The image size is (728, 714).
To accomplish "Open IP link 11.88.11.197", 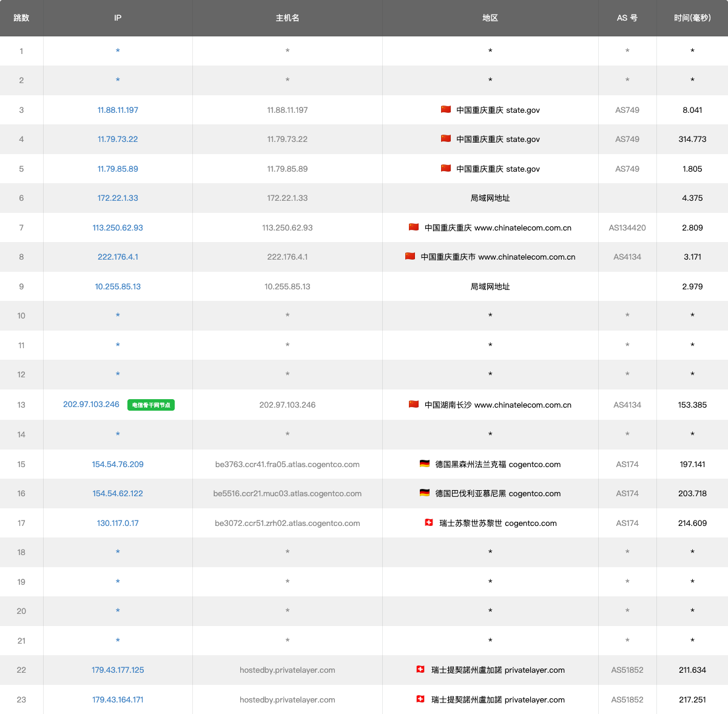I will [118, 110].
